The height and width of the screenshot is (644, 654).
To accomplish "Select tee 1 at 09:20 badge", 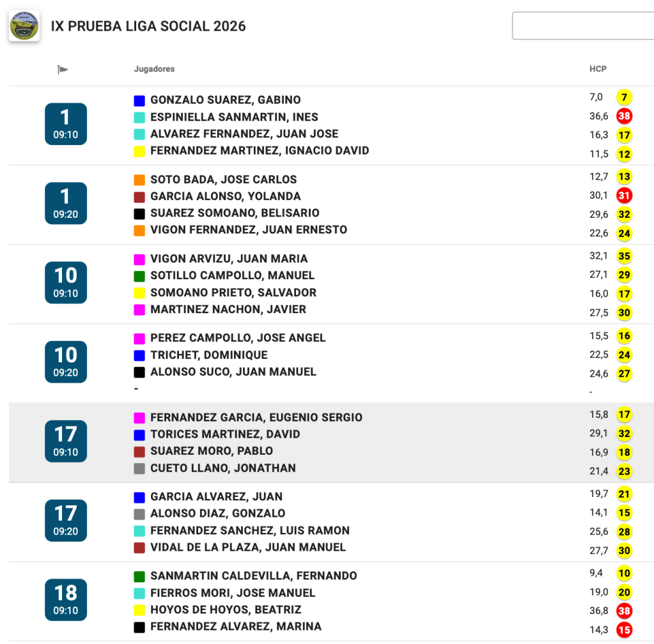I will [65, 203].
